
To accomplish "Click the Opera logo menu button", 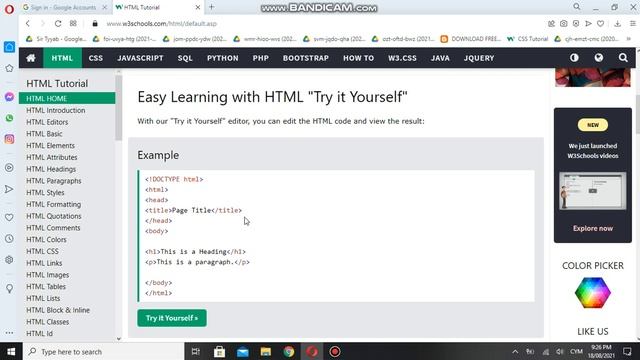I will pos(9,9).
